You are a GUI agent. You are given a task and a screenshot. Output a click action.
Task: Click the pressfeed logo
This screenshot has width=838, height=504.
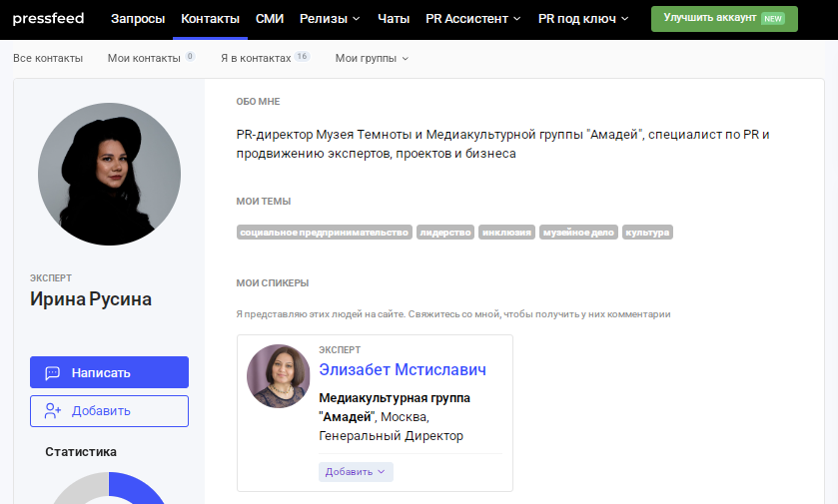pyautogui.click(x=48, y=19)
